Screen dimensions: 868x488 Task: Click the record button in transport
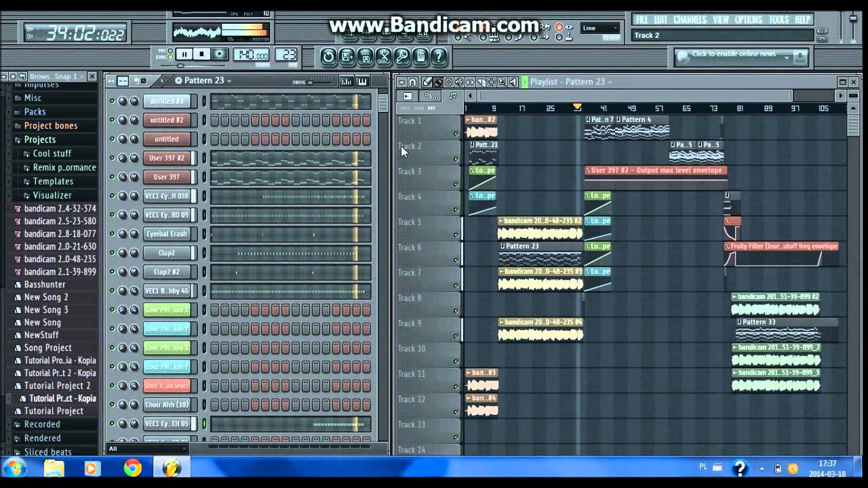[220, 55]
